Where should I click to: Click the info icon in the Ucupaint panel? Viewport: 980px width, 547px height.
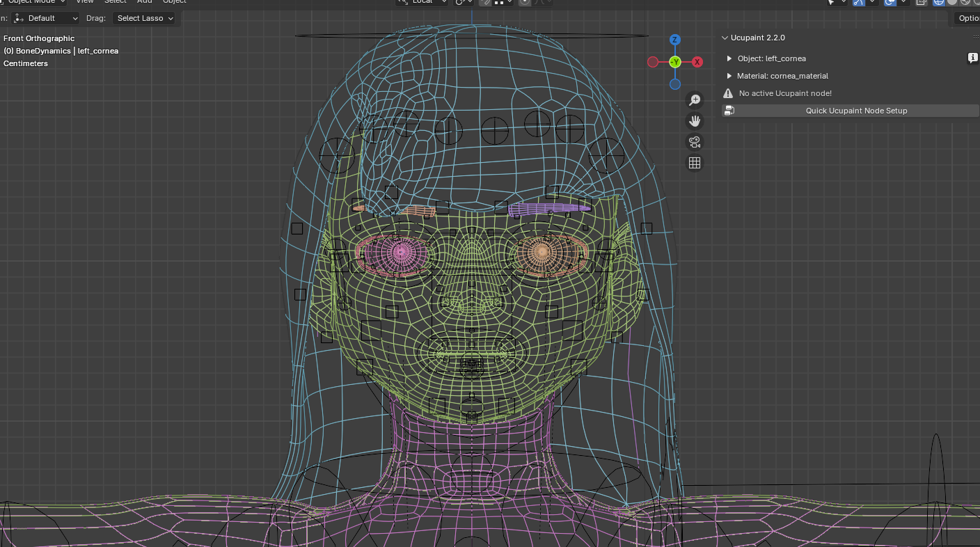(972, 58)
